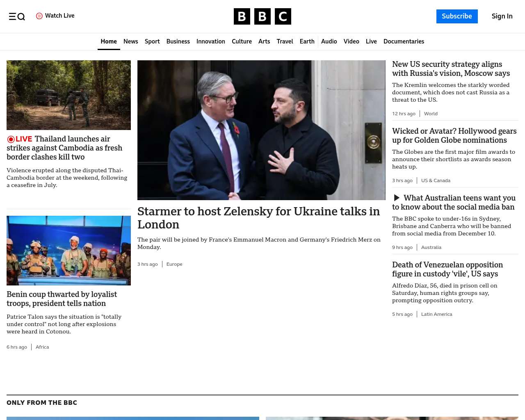Open the Venezuelan opposition figure story
This screenshot has height=420, width=525.
(447, 269)
